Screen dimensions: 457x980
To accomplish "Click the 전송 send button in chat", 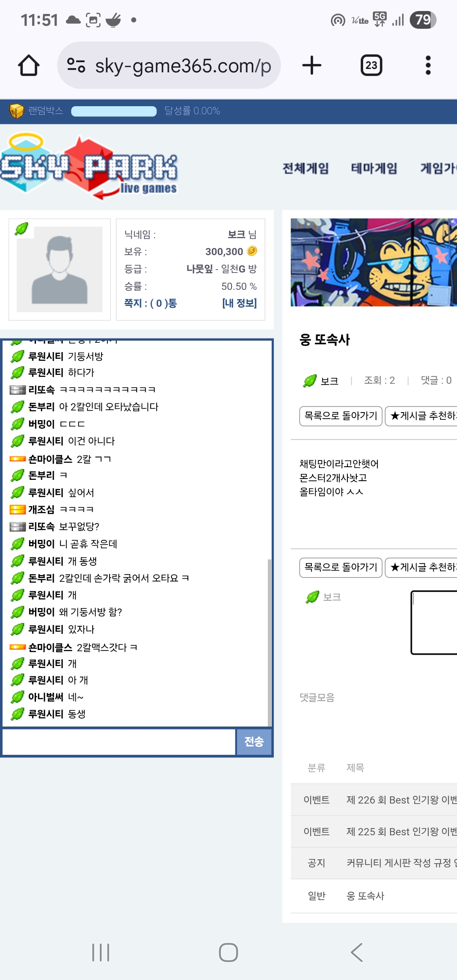I will [254, 742].
